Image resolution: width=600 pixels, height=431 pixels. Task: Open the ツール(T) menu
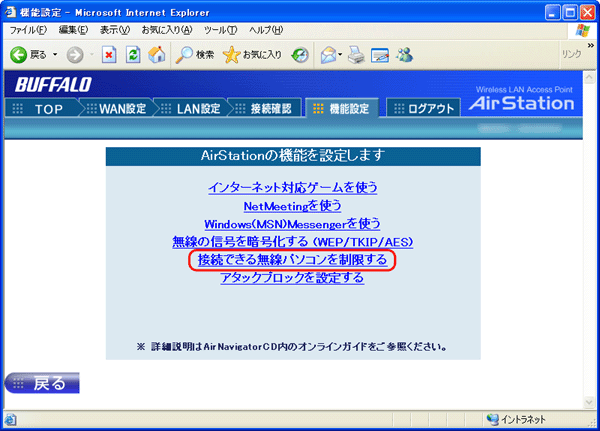pos(220,30)
